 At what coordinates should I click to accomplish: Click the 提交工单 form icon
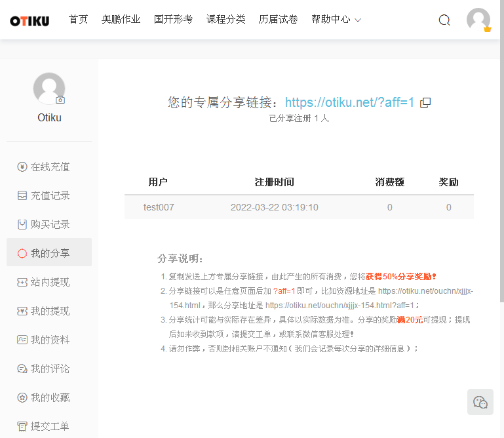point(22,426)
